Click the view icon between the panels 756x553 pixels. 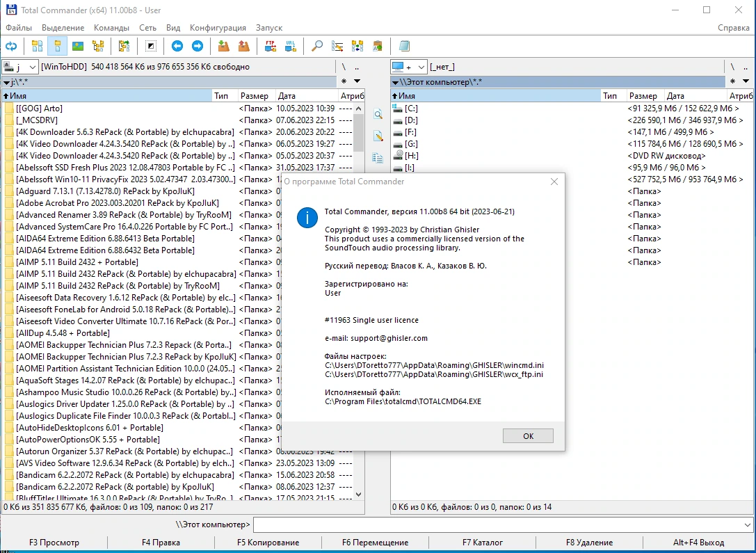[378, 114]
